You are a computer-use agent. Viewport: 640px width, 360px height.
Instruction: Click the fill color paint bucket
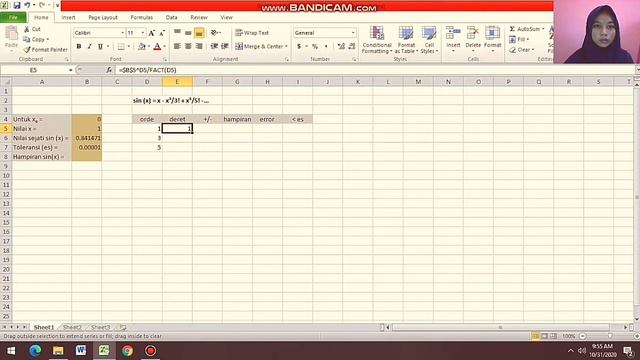[142, 47]
